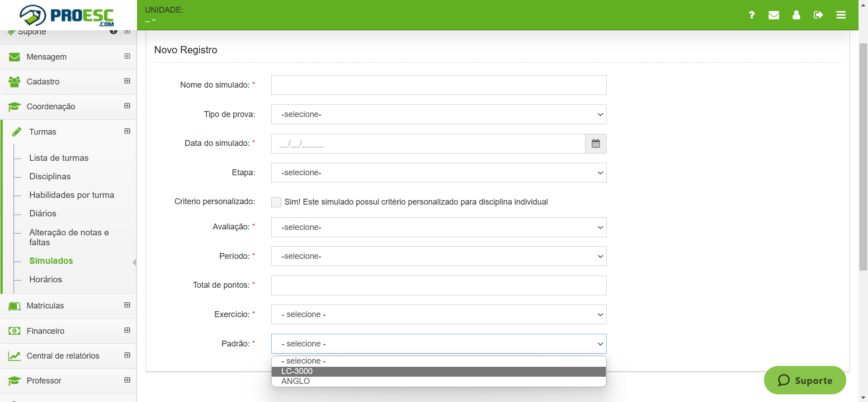Open Lista de turmas submenu item

59,158
